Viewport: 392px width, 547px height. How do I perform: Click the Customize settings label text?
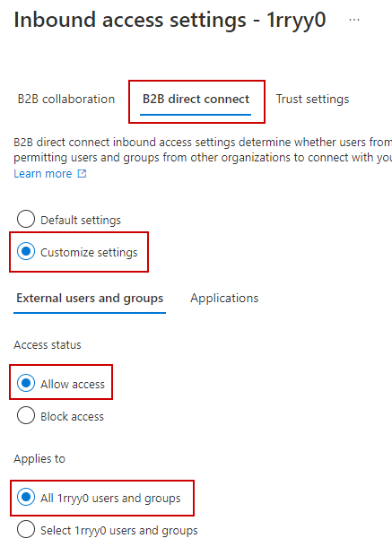pos(89,252)
